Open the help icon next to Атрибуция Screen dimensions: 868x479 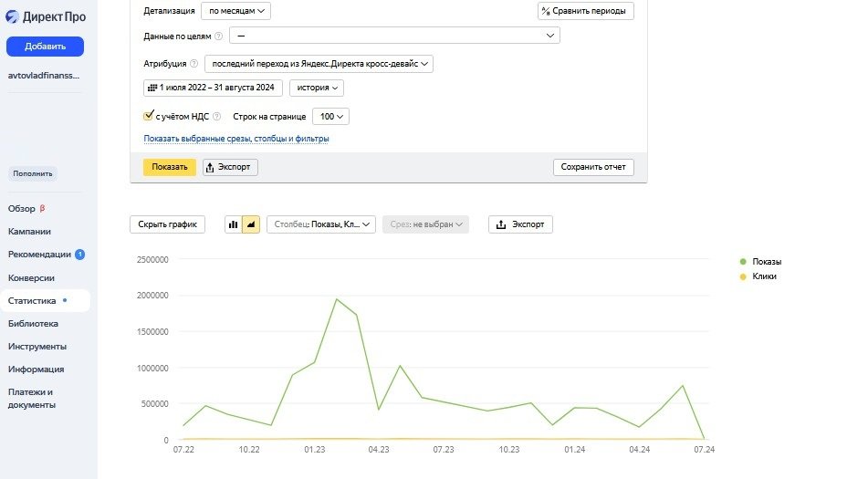click(x=193, y=64)
